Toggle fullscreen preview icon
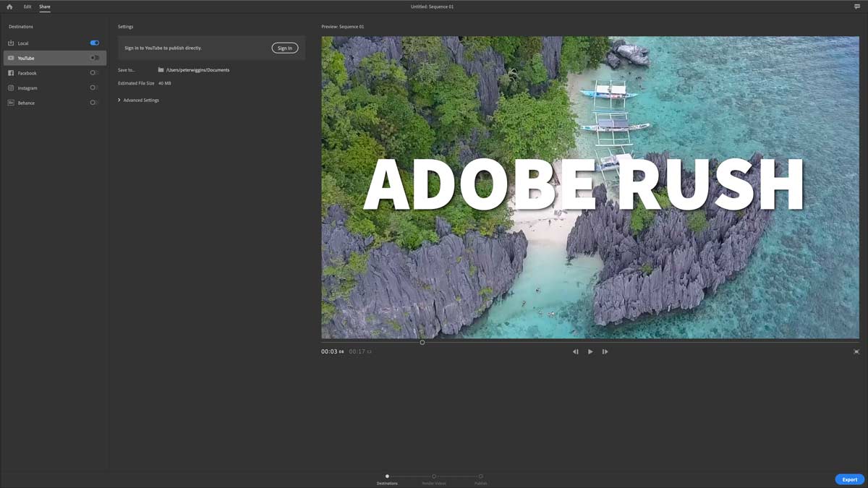Image resolution: width=868 pixels, height=488 pixels. pyautogui.click(x=856, y=351)
